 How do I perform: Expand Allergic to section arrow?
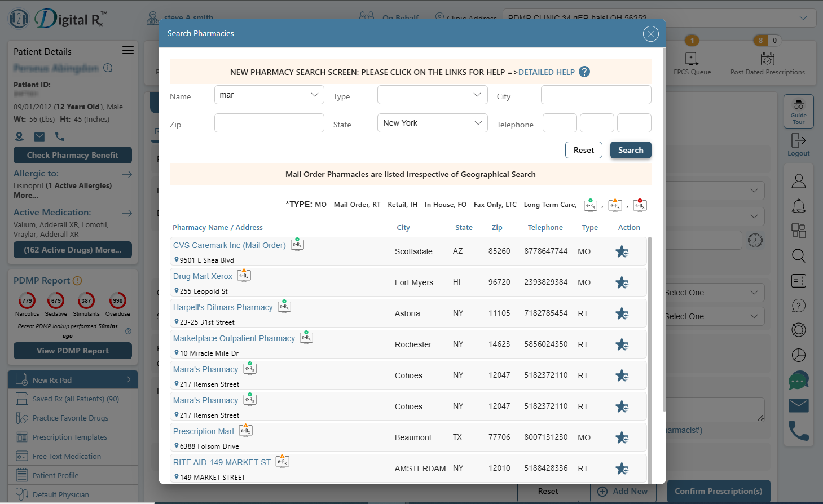[127, 174]
